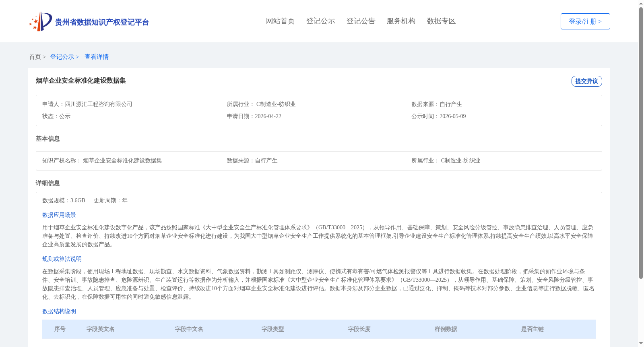Screen dimensions: 644x347
Task: Click the 公示时间：2026-05-09 text
Action: (439, 116)
